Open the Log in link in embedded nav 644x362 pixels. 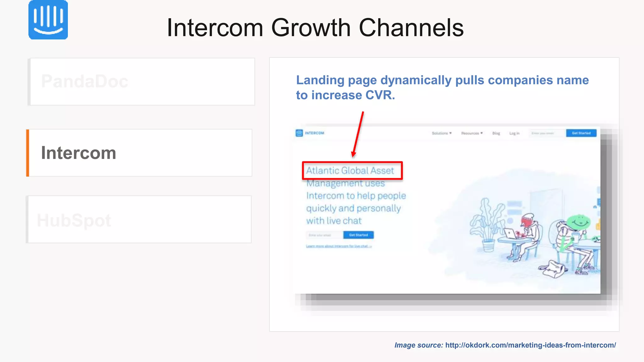(x=514, y=133)
